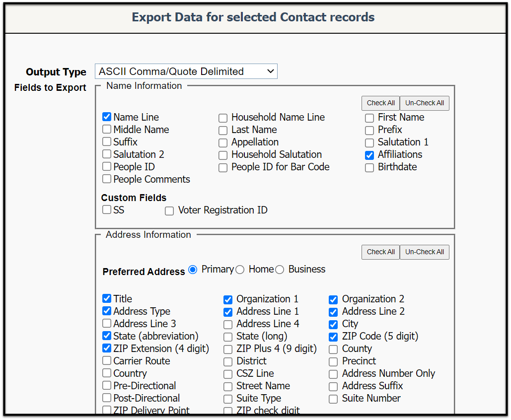Screen dimensions: 511x420
Task: Disable the Affiliations checkbox
Action: [x=369, y=155]
